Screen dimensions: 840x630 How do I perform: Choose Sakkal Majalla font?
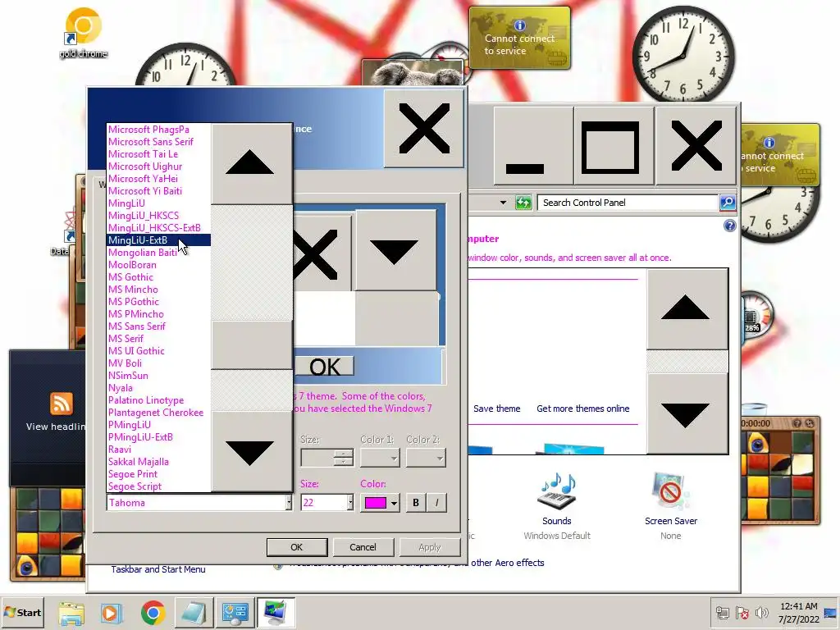(x=158, y=463)
